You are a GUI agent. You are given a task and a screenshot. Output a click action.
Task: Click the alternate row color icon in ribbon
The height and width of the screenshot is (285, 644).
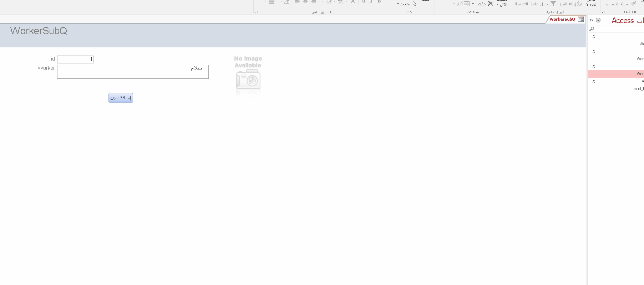point(272,2)
